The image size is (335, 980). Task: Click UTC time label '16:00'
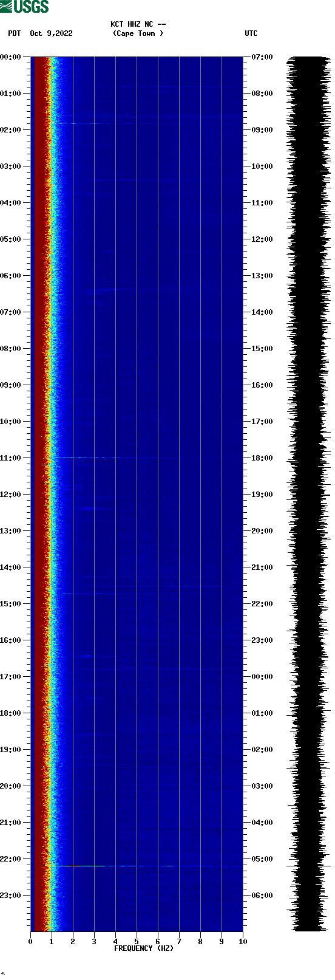[262, 385]
